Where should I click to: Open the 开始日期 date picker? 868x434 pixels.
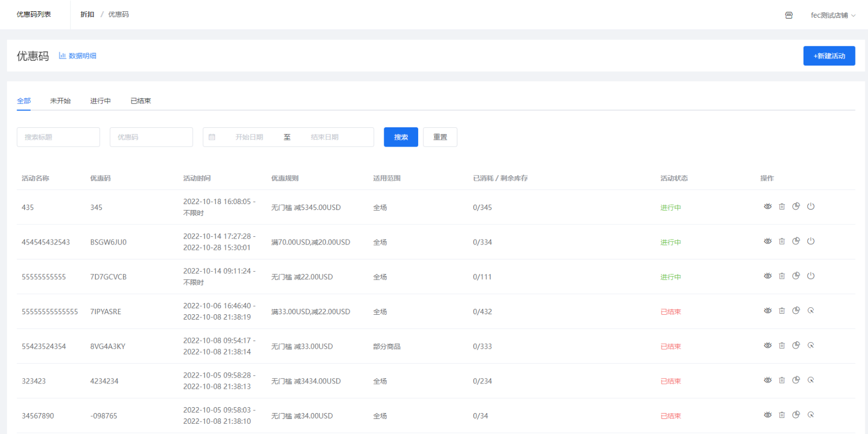point(249,137)
